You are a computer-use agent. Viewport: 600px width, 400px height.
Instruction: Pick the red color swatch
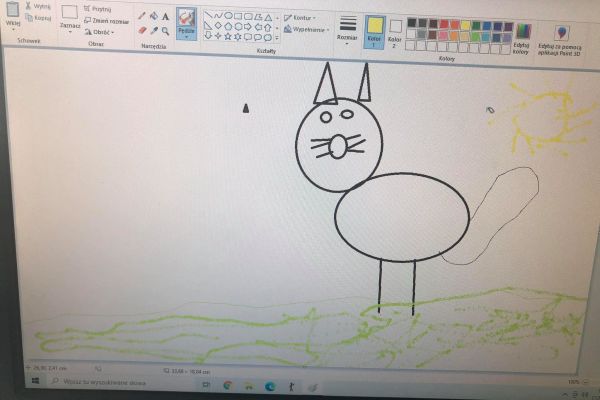click(x=445, y=23)
